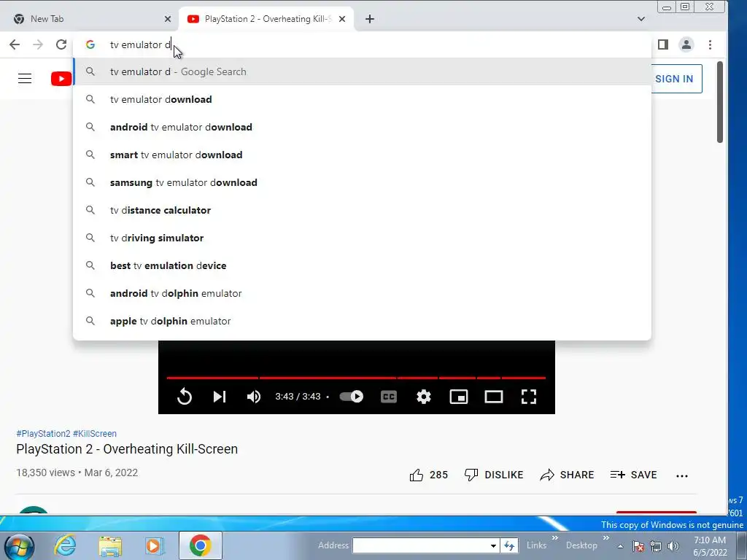Expand the taskbar Address dropdown arrow
Viewport: 747px width, 560px height.
pos(494,545)
